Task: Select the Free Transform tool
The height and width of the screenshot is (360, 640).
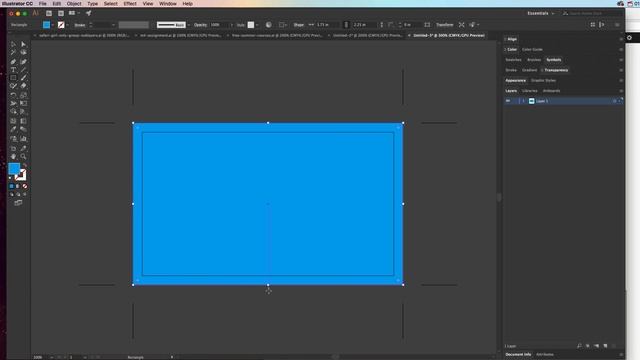Action: (23, 103)
